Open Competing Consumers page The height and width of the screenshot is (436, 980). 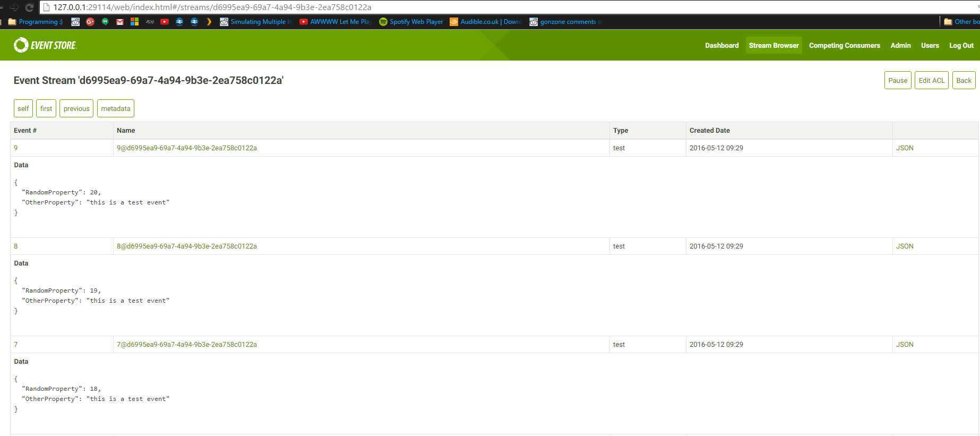844,46
